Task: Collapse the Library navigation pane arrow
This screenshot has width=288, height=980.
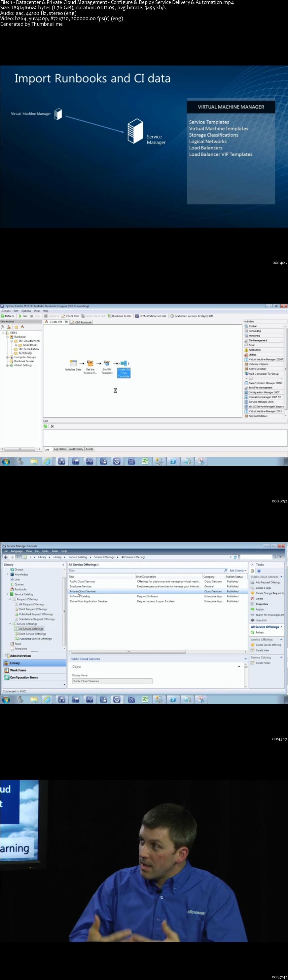Action: pos(63,565)
